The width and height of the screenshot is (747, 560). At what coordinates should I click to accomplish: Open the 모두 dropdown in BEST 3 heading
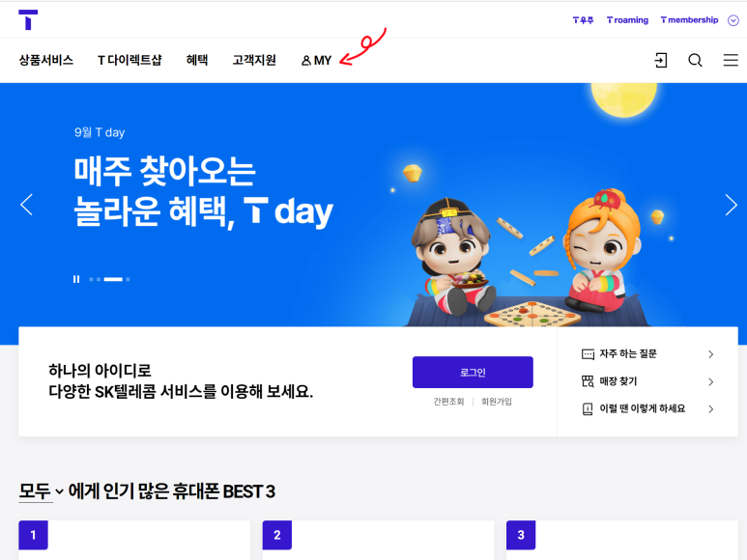(41, 491)
